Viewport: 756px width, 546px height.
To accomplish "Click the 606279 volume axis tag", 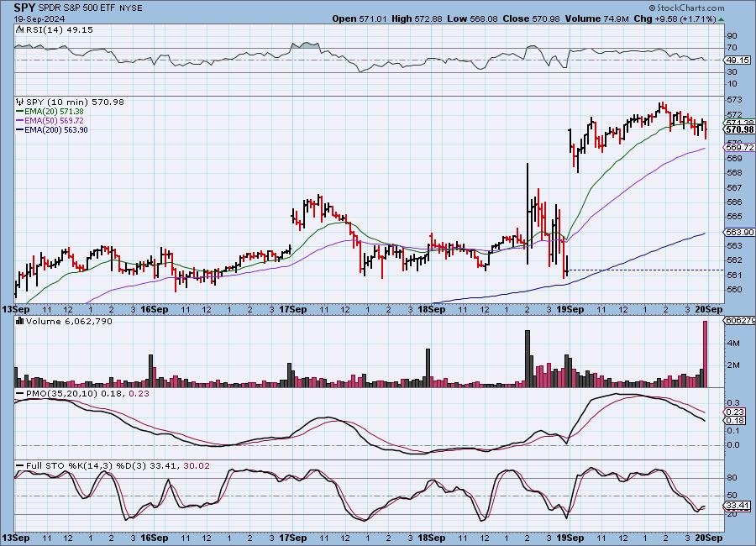I will point(739,321).
